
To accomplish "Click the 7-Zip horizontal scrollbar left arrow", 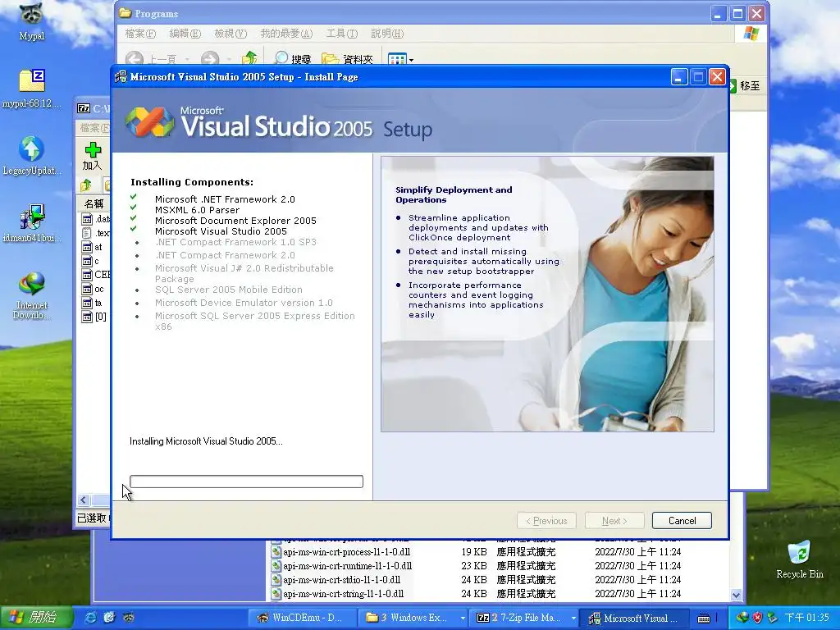I will click(83, 500).
